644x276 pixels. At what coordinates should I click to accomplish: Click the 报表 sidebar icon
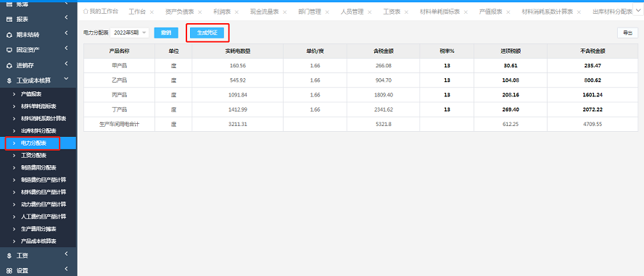9,19
